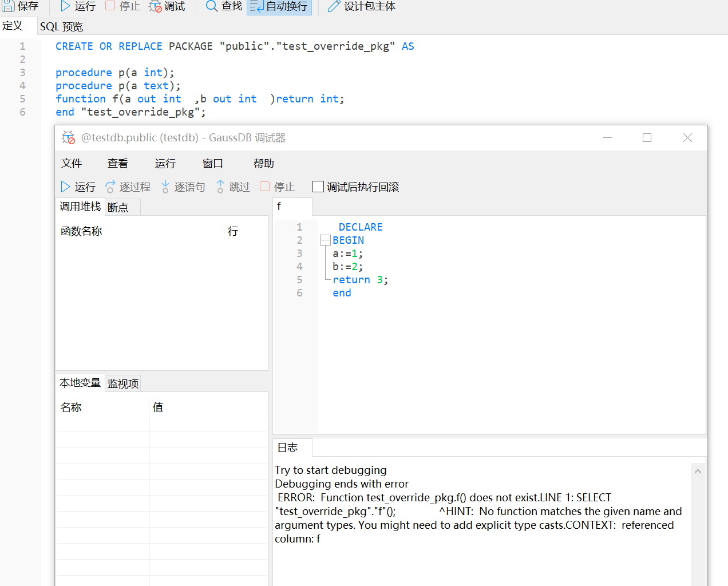
Task: Switch to the SQL 预览 tab
Action: [x=61, y=27]
